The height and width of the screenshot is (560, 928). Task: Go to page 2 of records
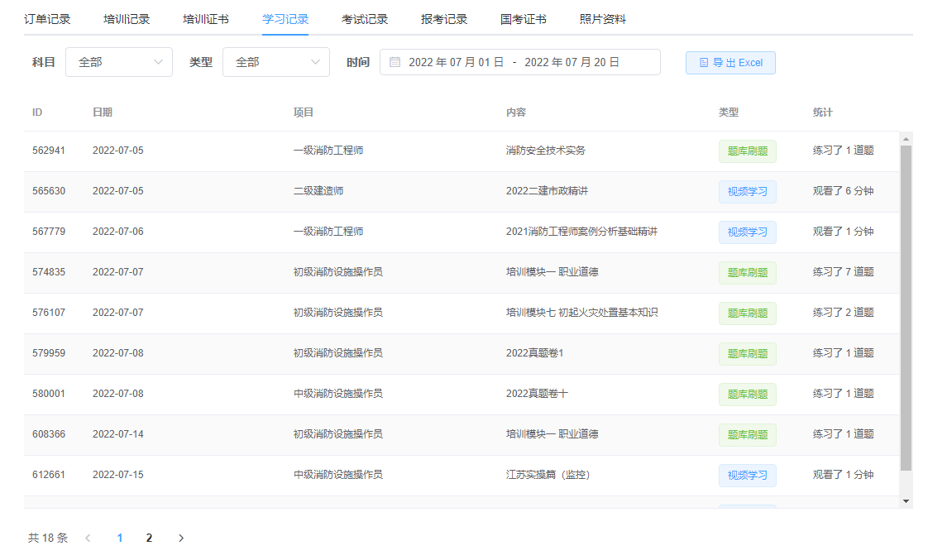150,538
